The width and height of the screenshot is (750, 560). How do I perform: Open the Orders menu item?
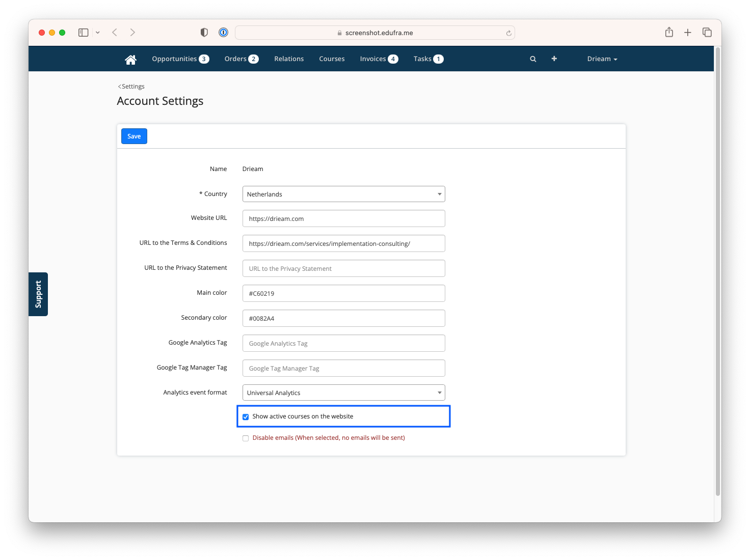[x=242, y=59]
